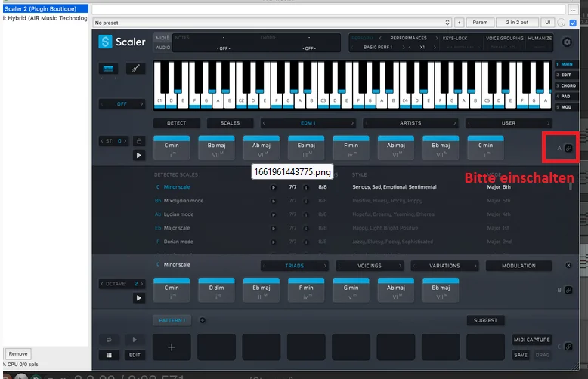Screen dimensions: 588x379
Task: Click the DETECT button
Action: (176, 123)
